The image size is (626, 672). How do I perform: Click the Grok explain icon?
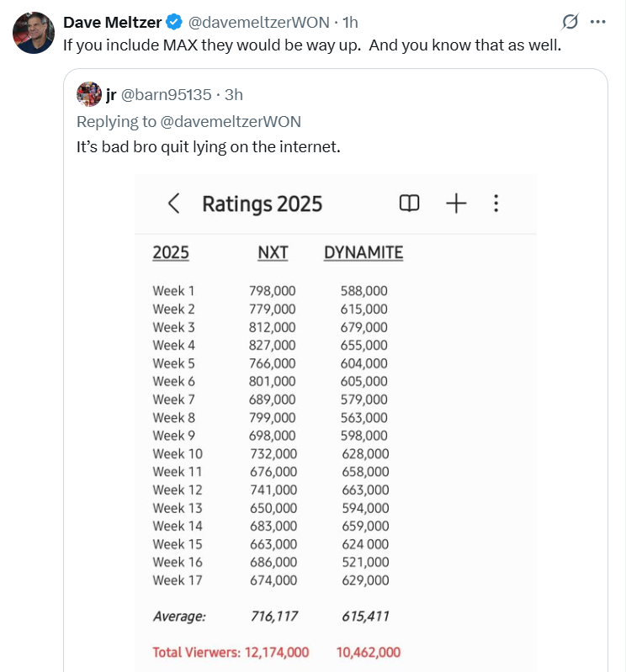570,21
